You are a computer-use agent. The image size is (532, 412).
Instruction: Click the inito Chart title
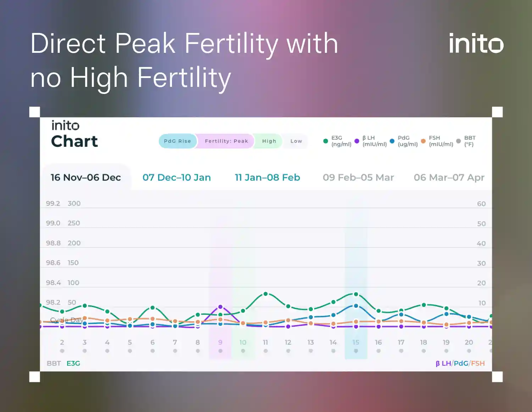click(74, 134)
